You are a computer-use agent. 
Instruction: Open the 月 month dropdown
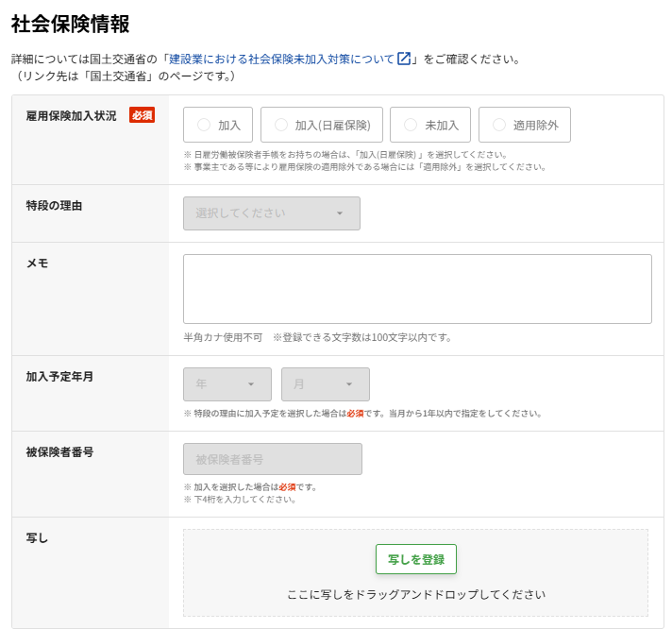pyautogui.click(x=326, y=384)
